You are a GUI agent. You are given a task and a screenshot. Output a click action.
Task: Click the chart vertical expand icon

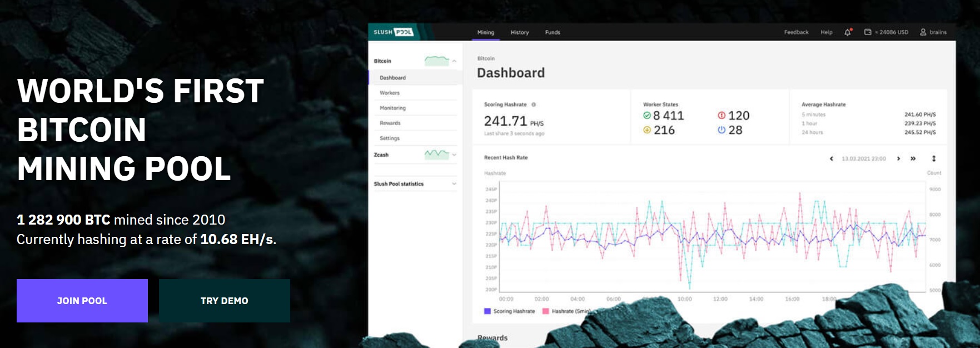[x=934, y=159]
